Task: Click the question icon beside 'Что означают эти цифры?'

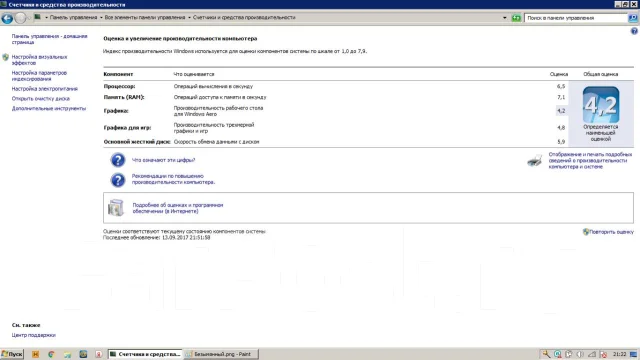Action: [x=118, y=160]
